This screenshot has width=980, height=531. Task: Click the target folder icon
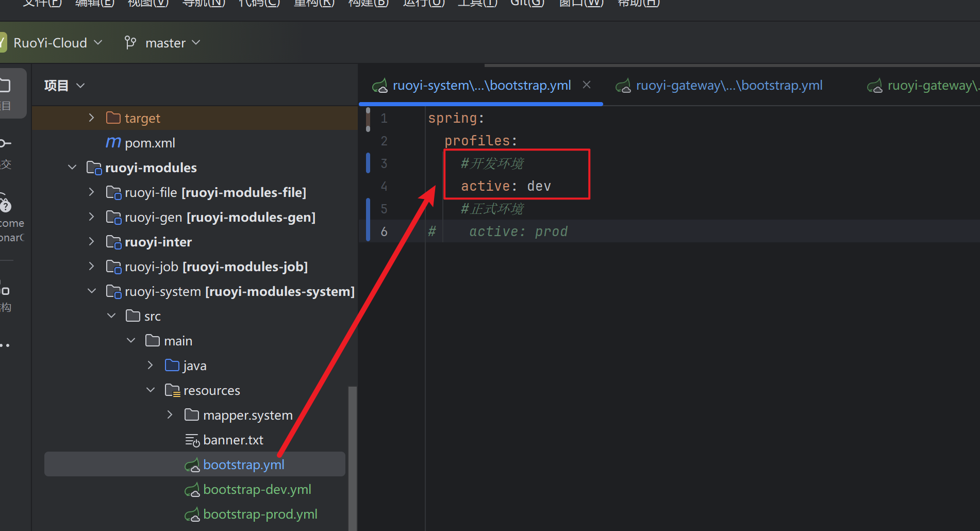113,118
